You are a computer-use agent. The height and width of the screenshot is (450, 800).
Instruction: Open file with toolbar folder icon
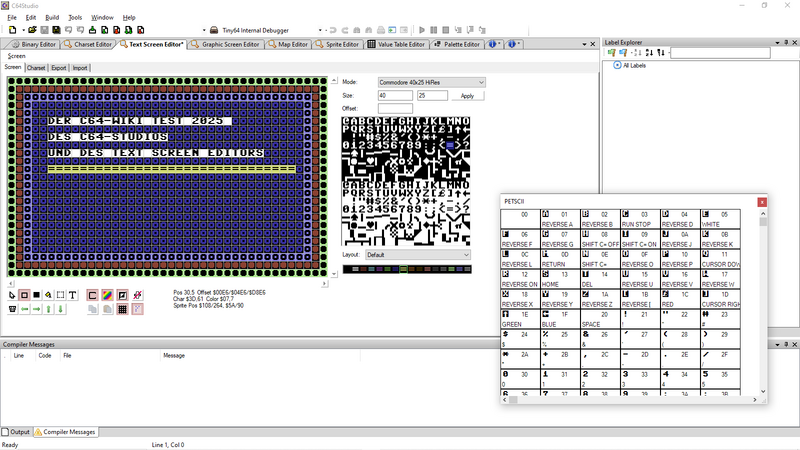pos(33,31)
